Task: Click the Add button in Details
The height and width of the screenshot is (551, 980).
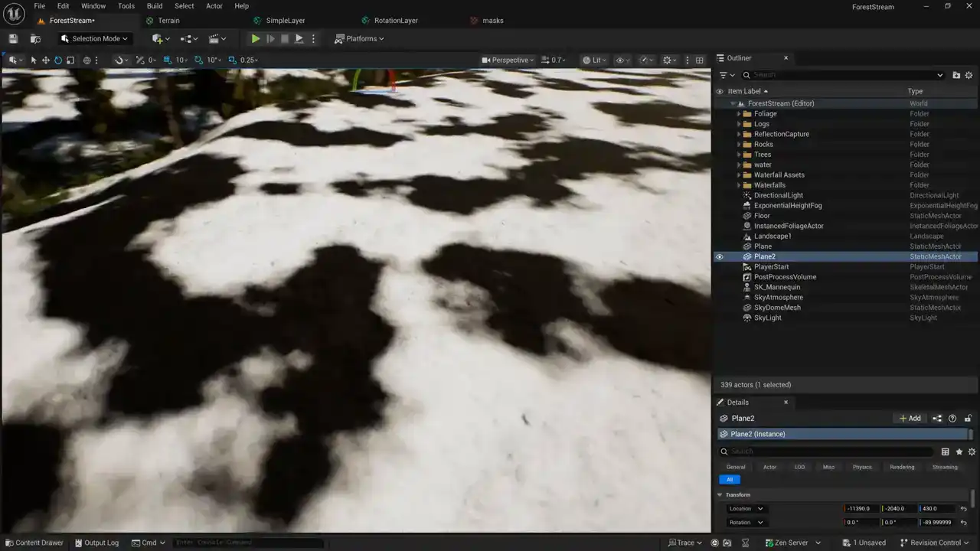Action: point(910,419)
